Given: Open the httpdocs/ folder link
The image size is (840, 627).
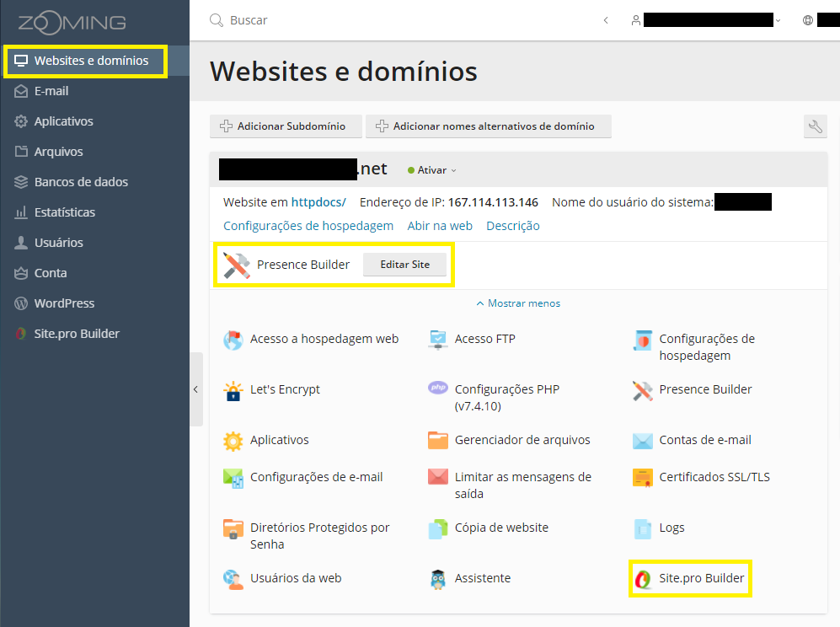Looking at the screenshot, I should tap(318, 202).
